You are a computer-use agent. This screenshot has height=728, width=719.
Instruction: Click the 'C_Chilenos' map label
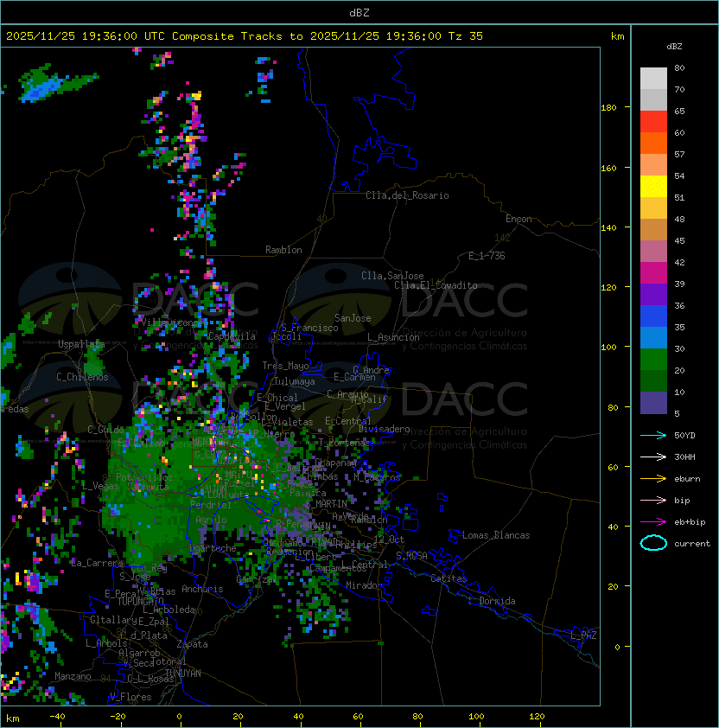pyautogui.click(x=82, y=377)
